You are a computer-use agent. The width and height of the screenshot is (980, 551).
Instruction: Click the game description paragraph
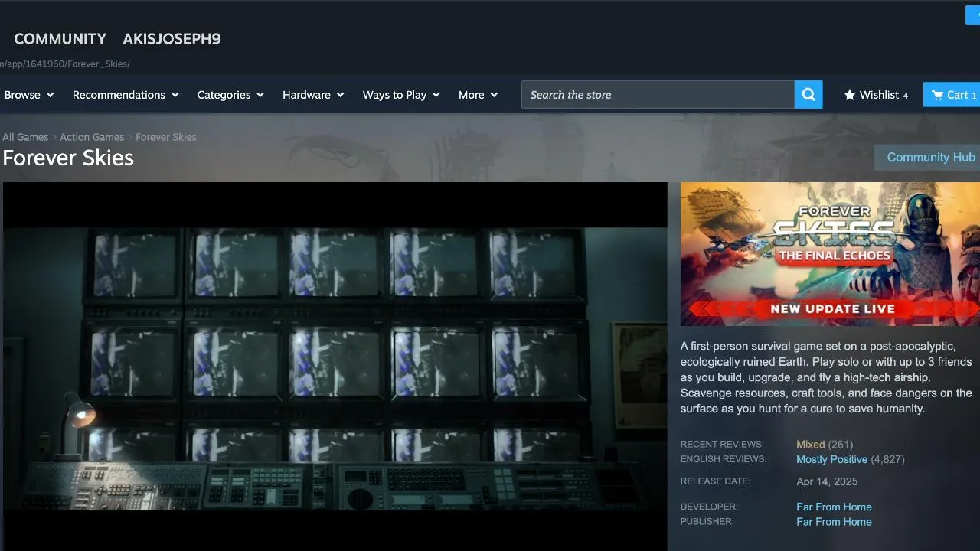click(x=827, y=377)
